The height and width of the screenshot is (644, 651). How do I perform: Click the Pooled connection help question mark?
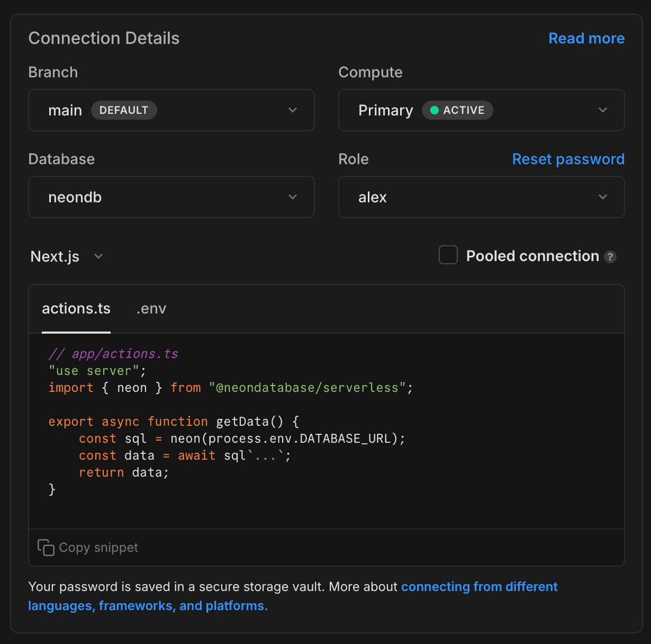610,256
